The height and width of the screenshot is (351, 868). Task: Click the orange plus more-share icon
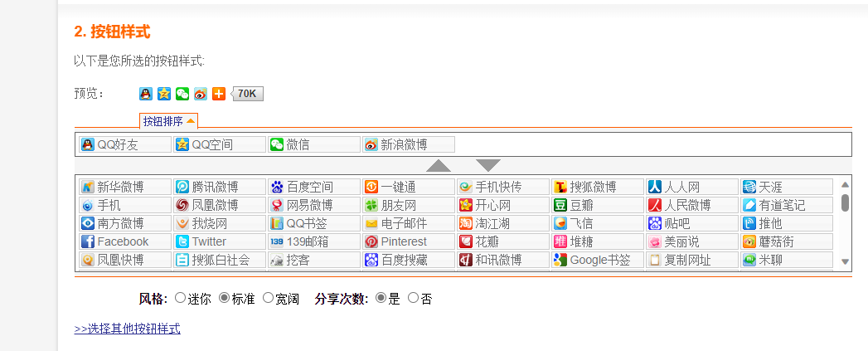(x=219, y=94)
